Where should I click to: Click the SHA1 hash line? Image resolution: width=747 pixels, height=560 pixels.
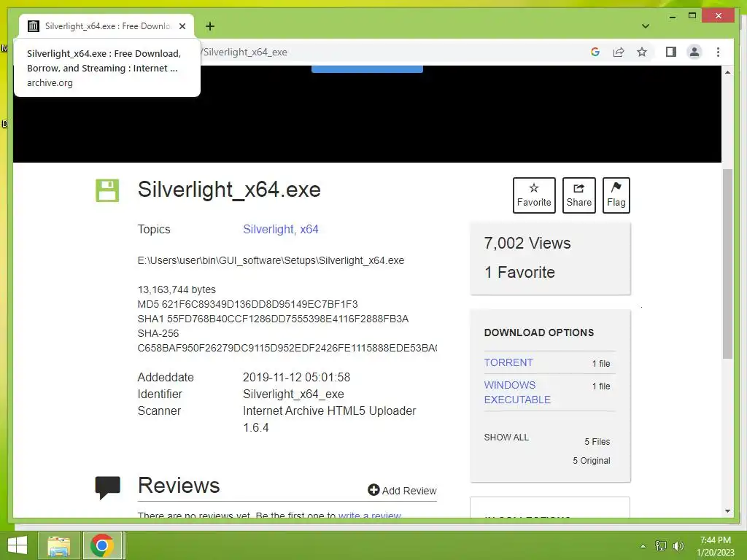coord(273,319)
